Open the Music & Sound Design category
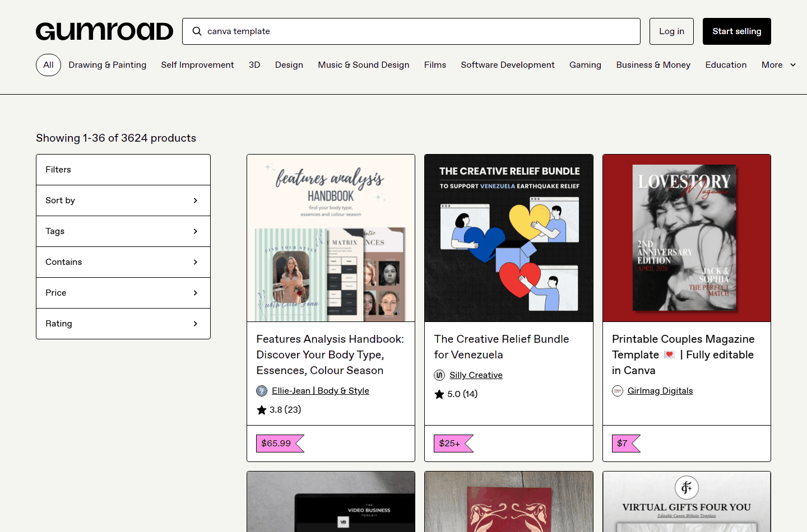The width and height of the screenshot is (807, 532). (364, 65)
